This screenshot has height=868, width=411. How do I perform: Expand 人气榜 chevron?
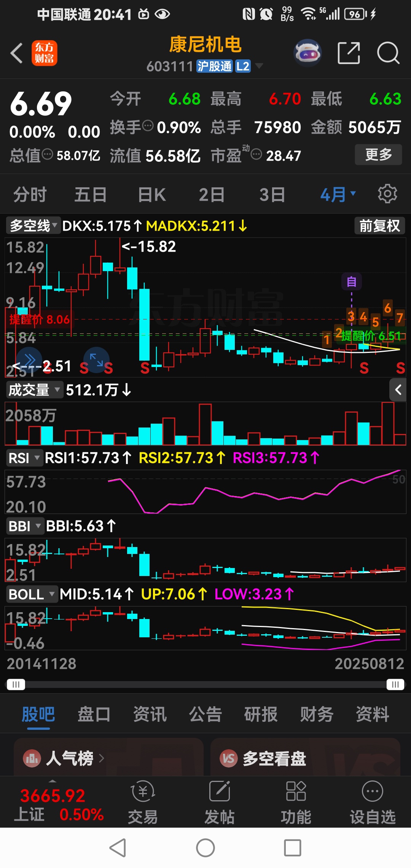(102, 758)
